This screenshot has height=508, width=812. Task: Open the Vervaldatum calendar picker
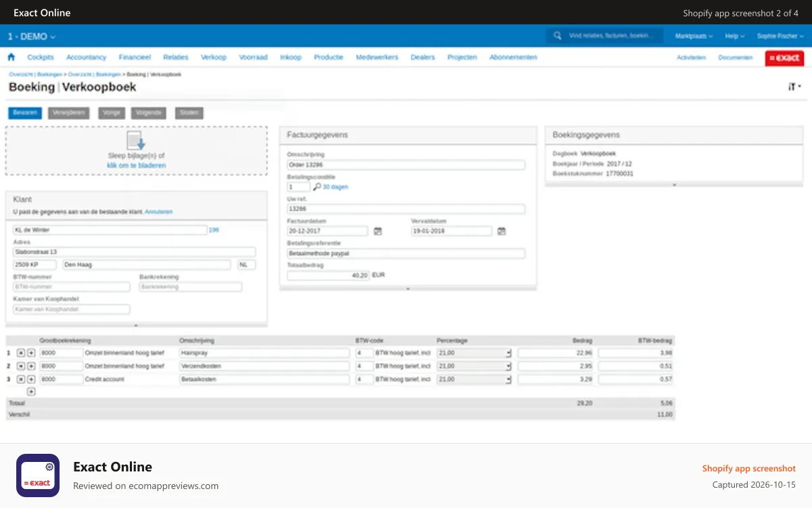[x=501, y=231]
